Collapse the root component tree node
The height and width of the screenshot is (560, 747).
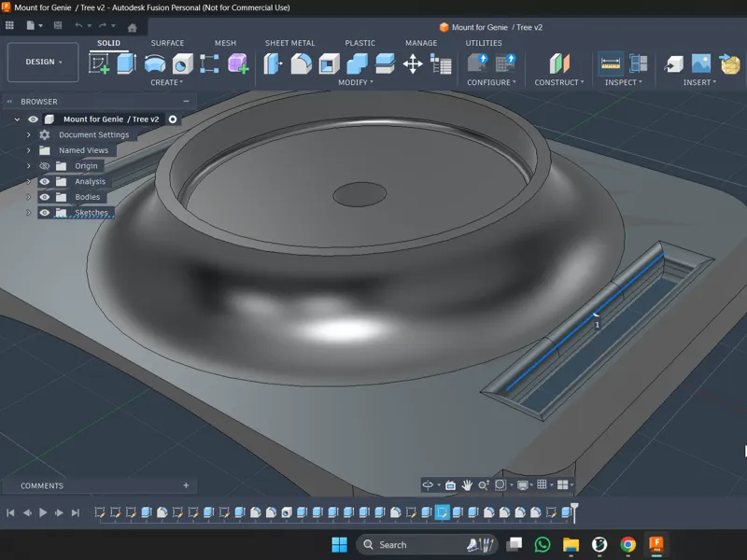tap(17, 119)
